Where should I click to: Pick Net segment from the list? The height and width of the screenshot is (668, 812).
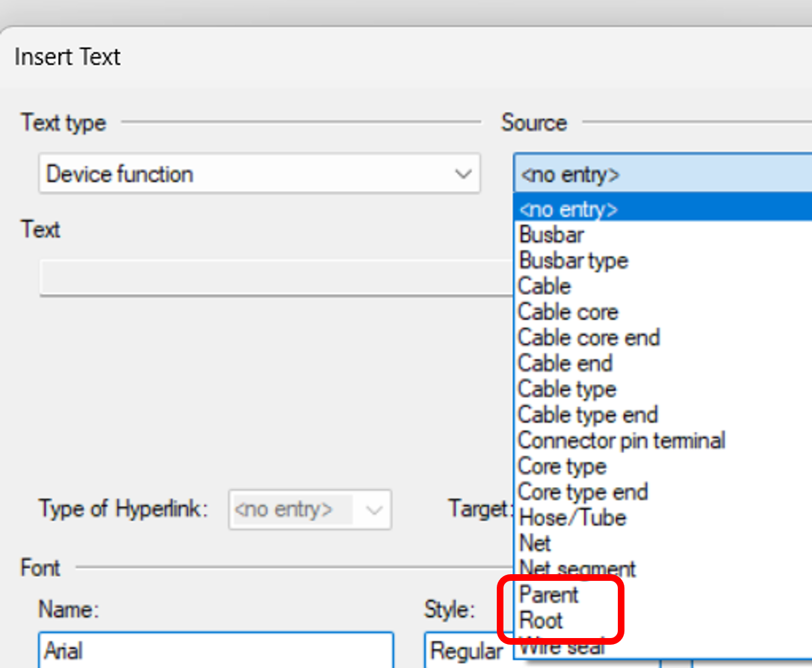click(x=662, y=569)
